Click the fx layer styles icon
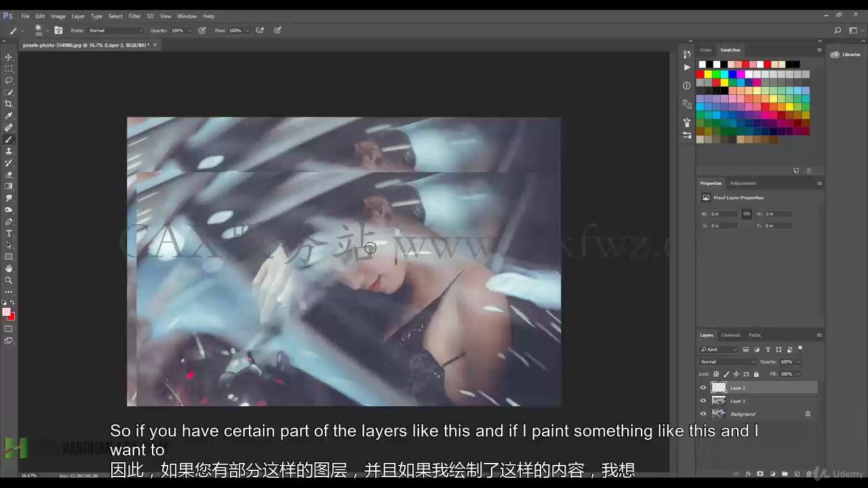This screenshot has height=488, width=868. pyautogui.click(x=749, y=473)
